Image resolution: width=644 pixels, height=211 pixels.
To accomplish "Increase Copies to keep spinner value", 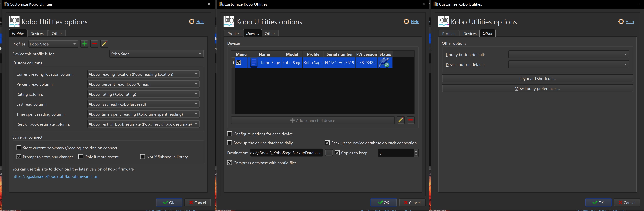I will [416, 151].
